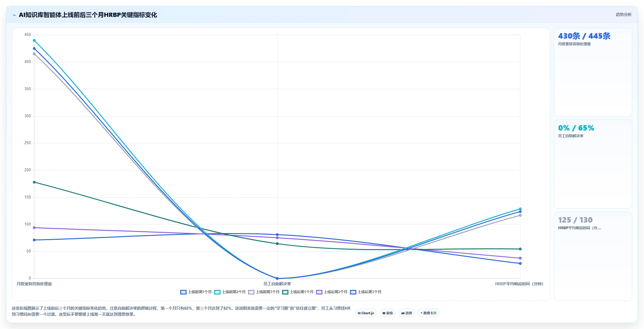This screenshot has width=644, height=329.
Task: Click the y-axis label 450
Action: click(x=27, y=35)
